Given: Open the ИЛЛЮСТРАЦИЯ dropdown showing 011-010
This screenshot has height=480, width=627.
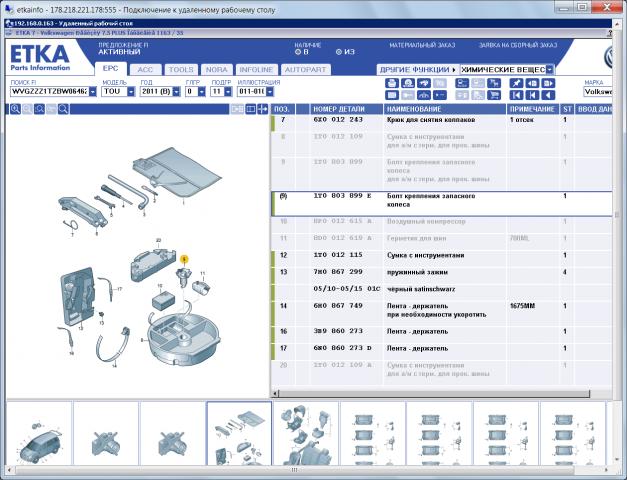Looking at the screenshot, I should coord(270,92).
